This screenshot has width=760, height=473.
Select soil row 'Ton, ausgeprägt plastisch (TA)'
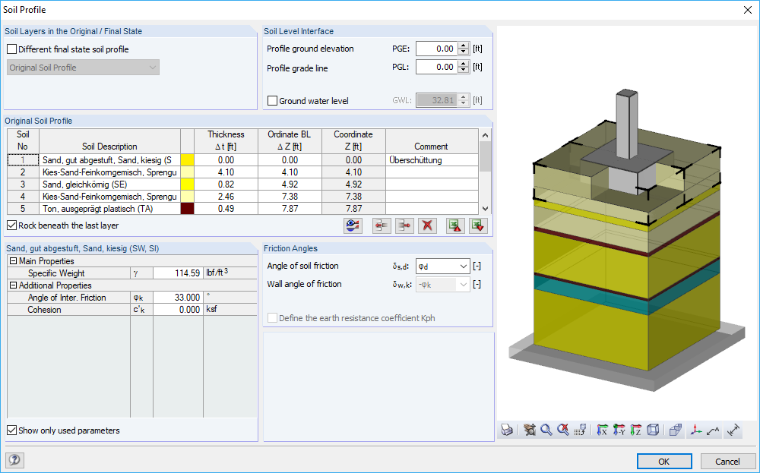pos(110,208)
